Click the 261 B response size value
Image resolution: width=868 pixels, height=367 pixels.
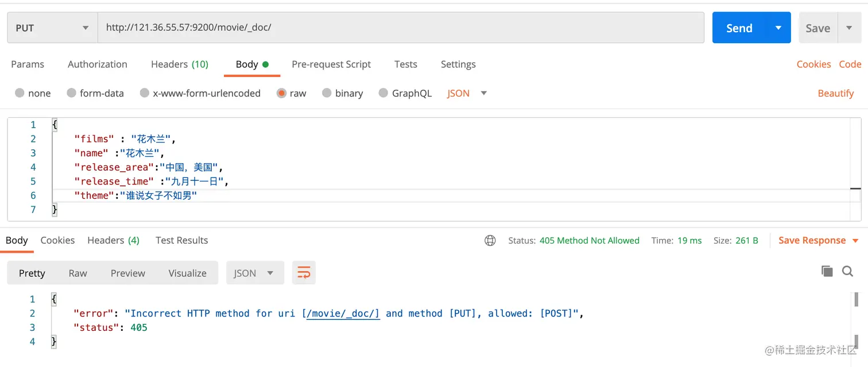point(747,241)
